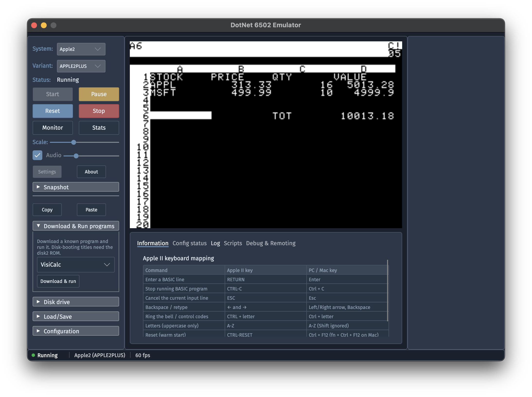Open the VisiCalc program dropdown
The image size is (532, 397).
pos(76,265)
